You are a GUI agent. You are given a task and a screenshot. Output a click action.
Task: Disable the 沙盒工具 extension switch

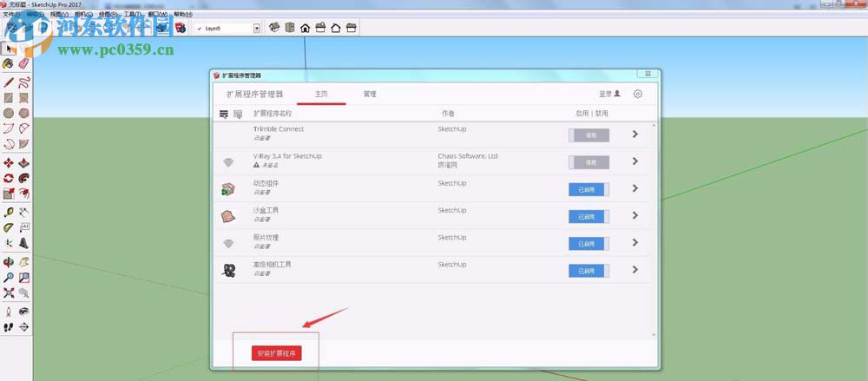coord(589,216)
